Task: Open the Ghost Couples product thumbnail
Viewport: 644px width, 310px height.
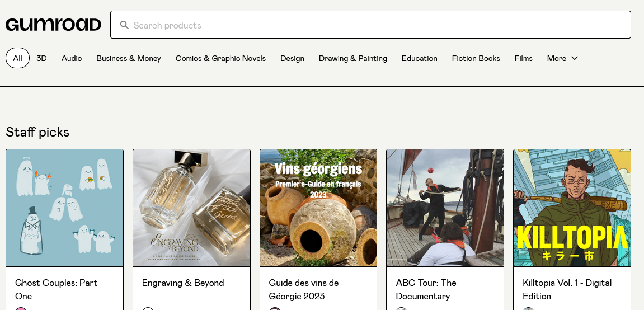Action: (x=64, y=208)
